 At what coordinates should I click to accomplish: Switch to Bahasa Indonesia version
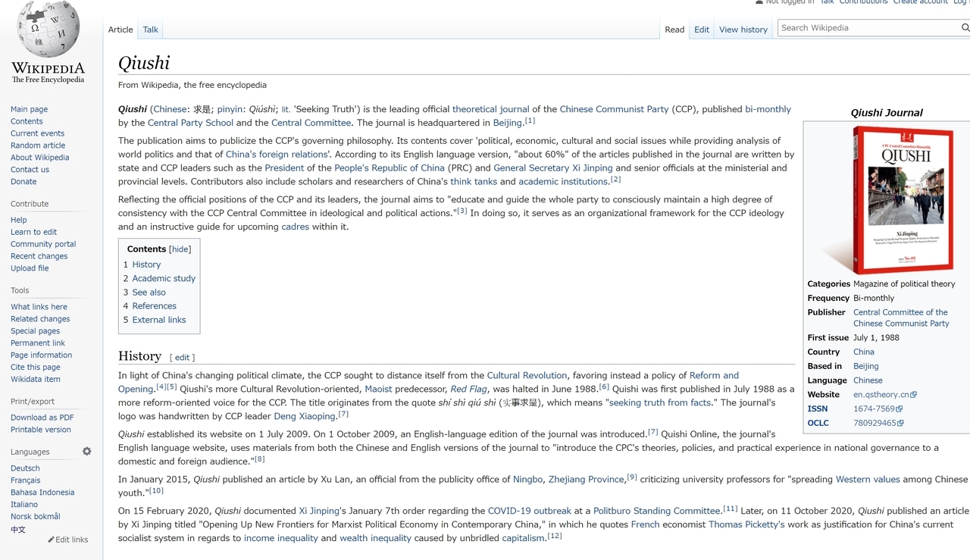pos(42,493)
